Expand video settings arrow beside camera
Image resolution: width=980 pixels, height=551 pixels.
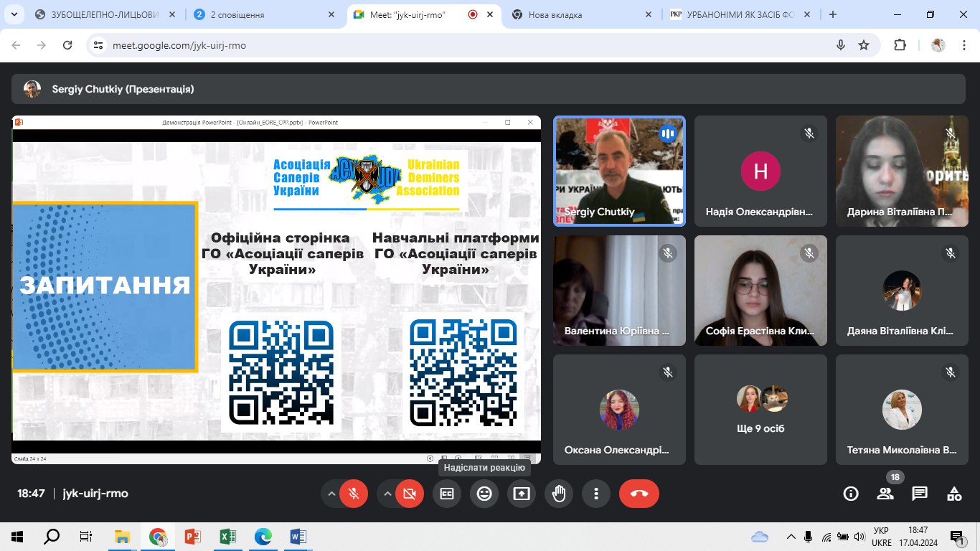coord(388,494)
